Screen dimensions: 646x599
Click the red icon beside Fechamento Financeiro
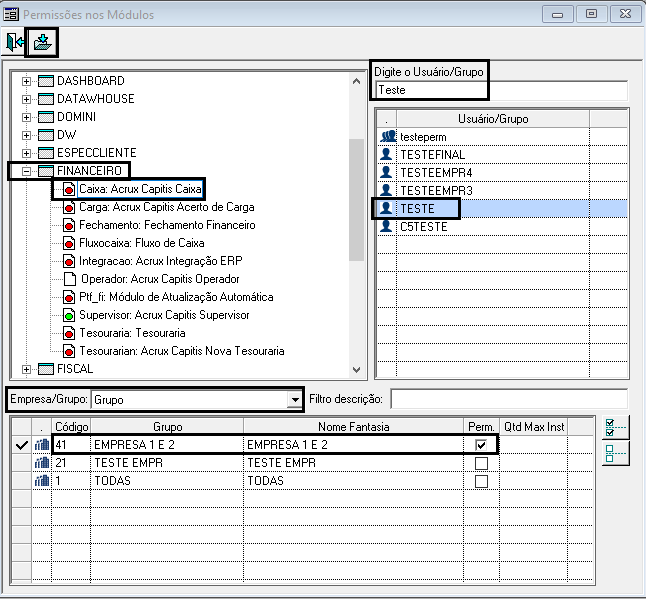pyautogui.click(x=69, y=225)
